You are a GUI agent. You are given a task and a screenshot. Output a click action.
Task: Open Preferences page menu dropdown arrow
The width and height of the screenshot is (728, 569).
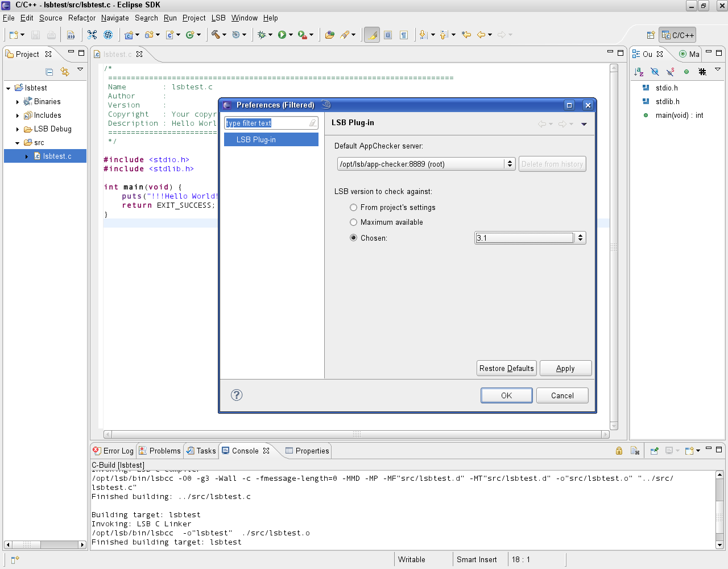pos(584,124)
